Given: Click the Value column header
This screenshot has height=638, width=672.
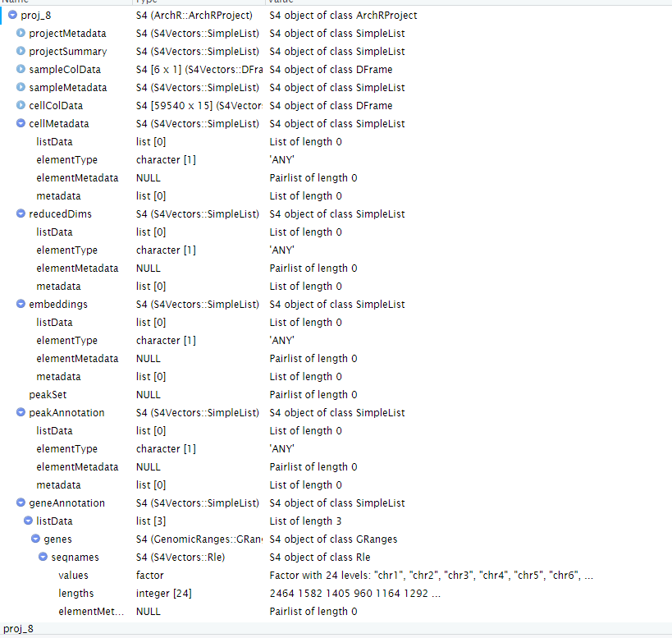Looking at the screenshot, I should (279, 2).
